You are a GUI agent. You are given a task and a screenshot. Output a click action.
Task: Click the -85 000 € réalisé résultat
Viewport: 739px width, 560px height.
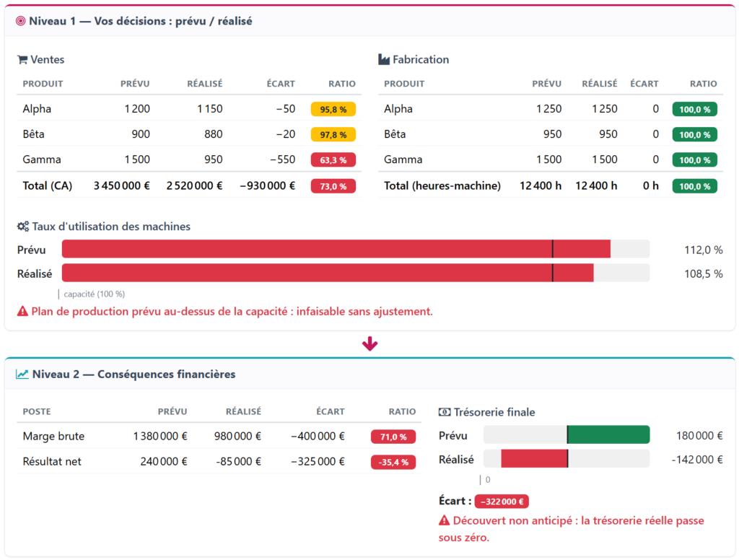pyautogui.click(x=238, y=461)
